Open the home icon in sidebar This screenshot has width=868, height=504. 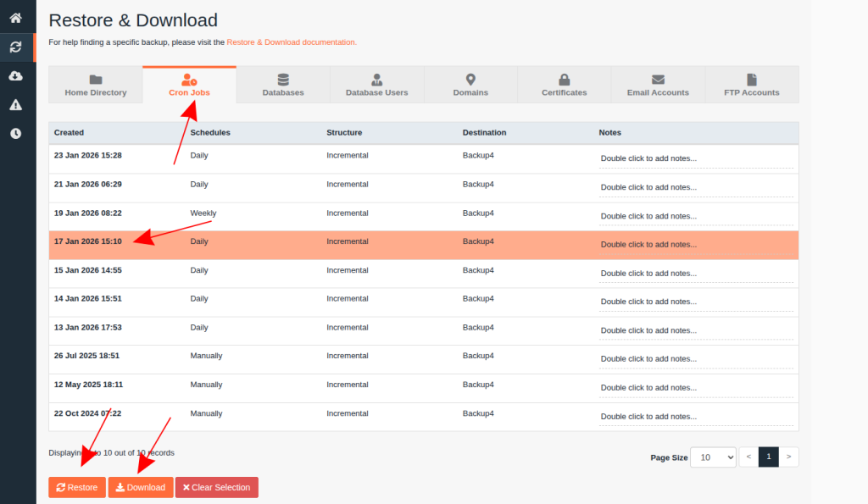point(15,17)
